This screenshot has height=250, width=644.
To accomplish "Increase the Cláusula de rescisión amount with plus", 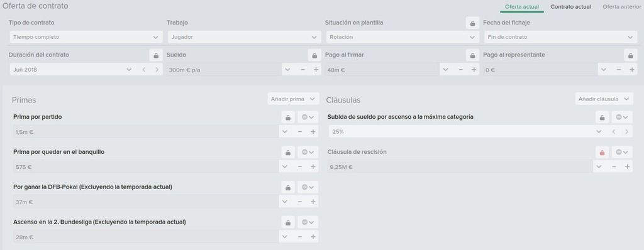I will click(627, 166).
